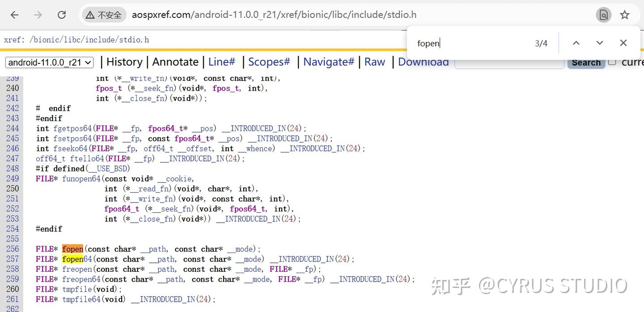Bookmark this page with the star icon
Screen dimensions: 644x312
(625, 15)
